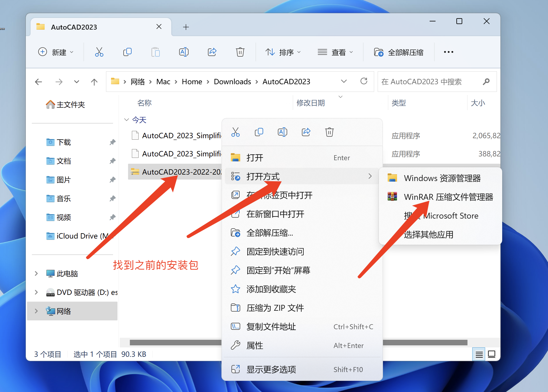Click the Delete icon in the context menu
This screenshot has height=392, width=548.
pos(330,132)
